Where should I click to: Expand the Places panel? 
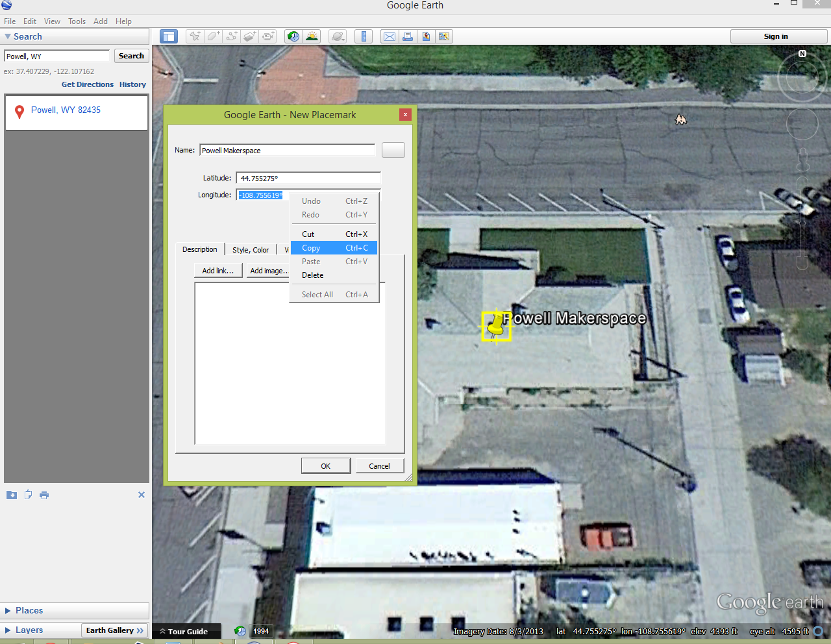point(75,610)
